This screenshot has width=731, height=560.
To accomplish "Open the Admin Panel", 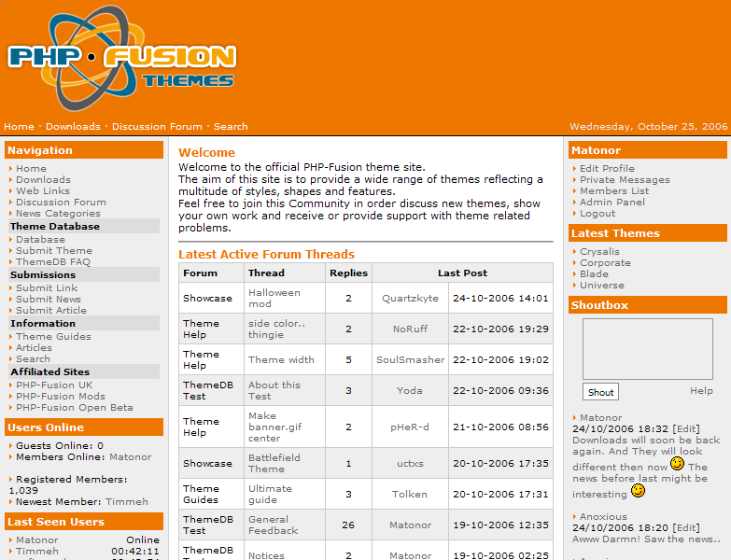I will 612,203.
